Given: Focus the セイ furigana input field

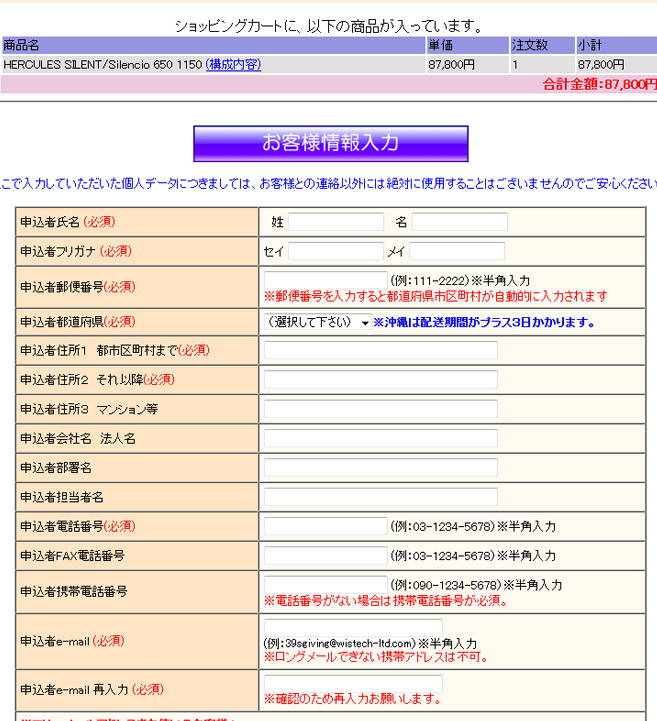Looking at the screenshot, I should 336,251.
